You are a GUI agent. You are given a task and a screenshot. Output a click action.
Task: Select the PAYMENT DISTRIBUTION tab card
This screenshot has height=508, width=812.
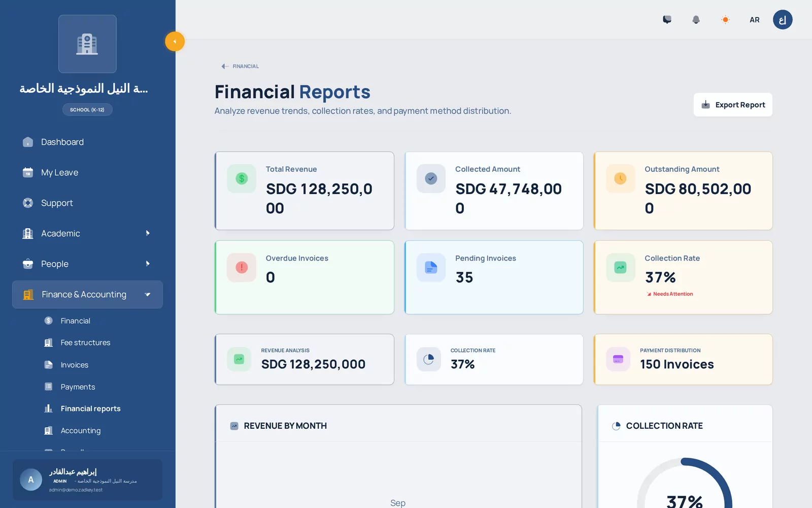point(683,360)
